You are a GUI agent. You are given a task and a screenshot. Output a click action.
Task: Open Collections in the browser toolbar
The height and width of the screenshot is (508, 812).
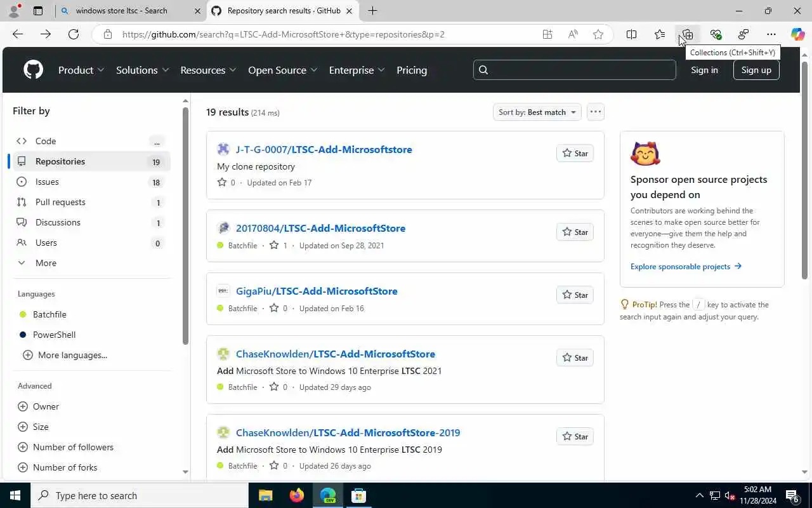click(688, 34)
